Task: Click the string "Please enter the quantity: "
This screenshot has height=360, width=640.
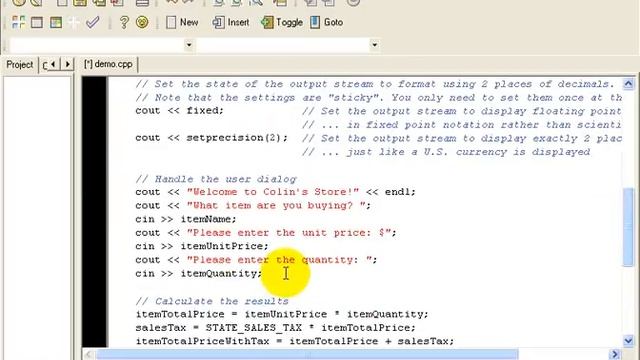Action: pos(279,260)
